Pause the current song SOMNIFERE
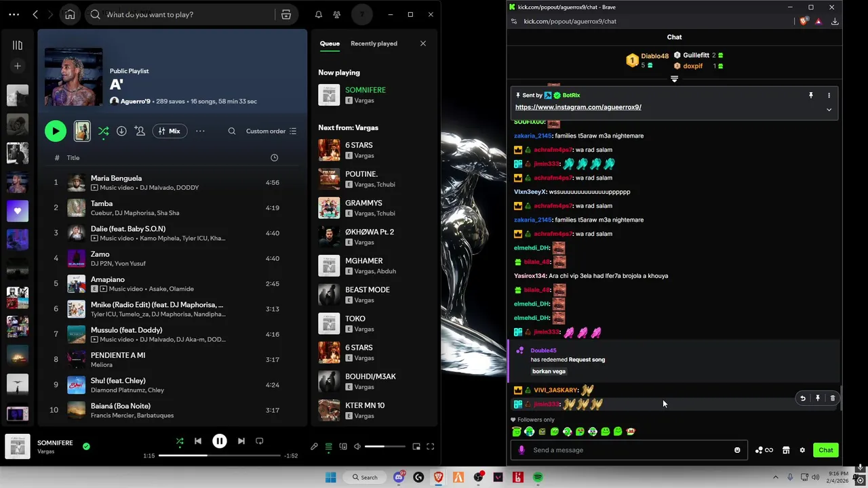The height and width of the screenshot is (488, 868). [220, 441]
